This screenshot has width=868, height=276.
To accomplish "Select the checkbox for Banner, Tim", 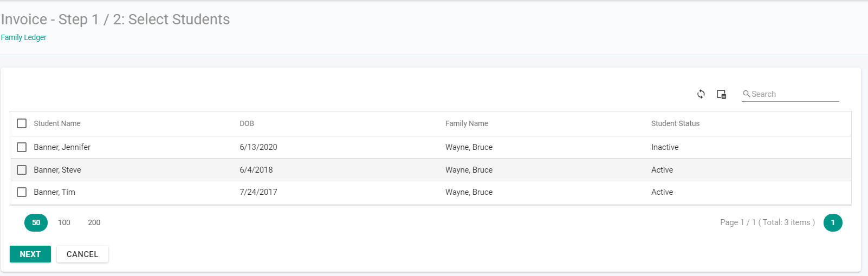I will click(x=22, y=192).
